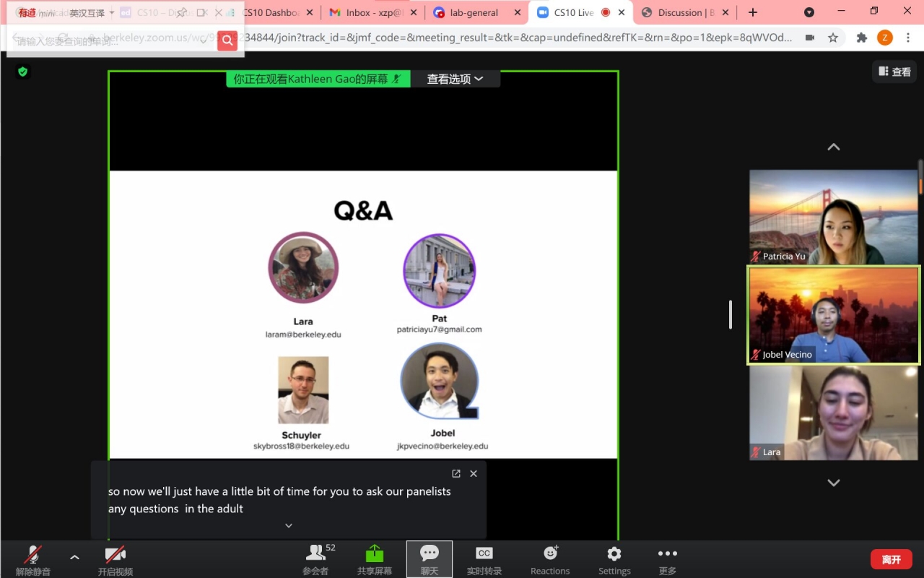The width and height of the screenshot is (924, 578).
Task: Open Zoom Settings gear icon
Action: (614, 554)
